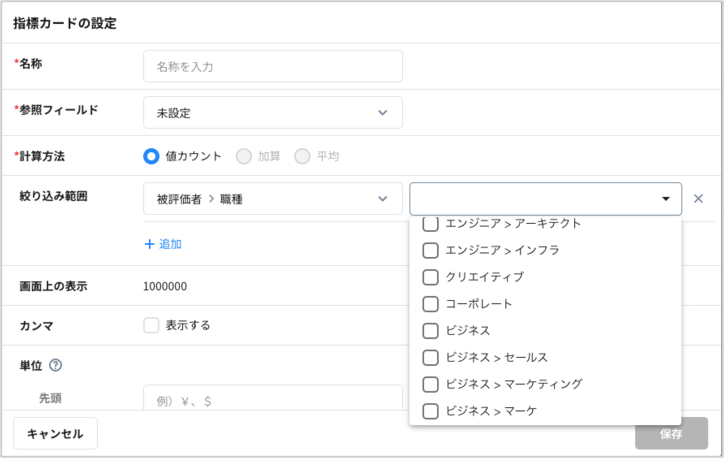The height and width of the screenshot is (458, 724).
Task: Click the 絞り込み範囲 label
Action: [x=54, y=196]
